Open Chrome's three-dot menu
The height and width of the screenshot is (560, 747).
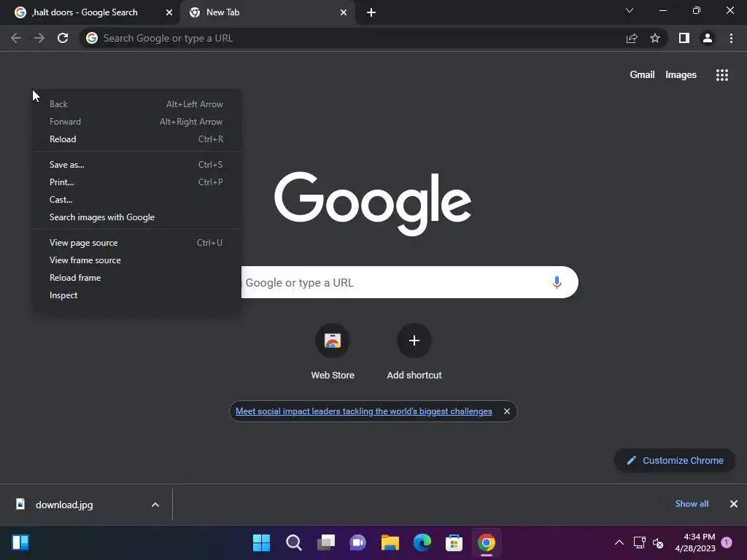(x=731, y=38)
